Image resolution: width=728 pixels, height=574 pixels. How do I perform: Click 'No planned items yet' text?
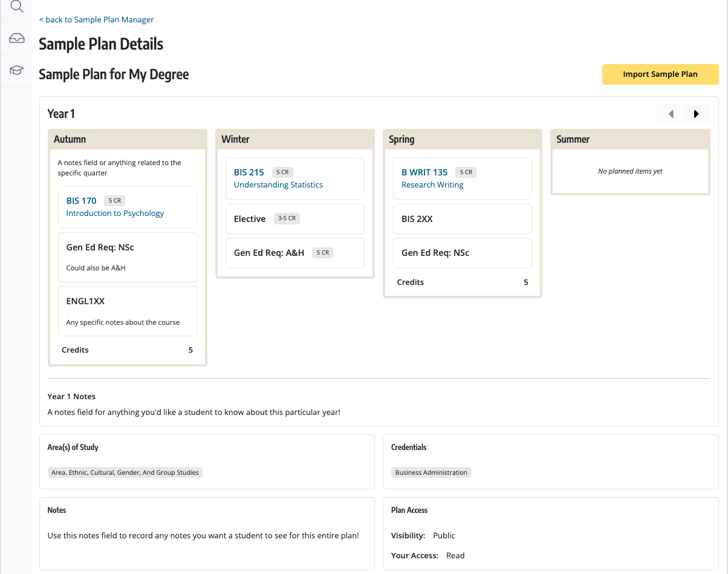pyautogui.click(x=630, y=171)
